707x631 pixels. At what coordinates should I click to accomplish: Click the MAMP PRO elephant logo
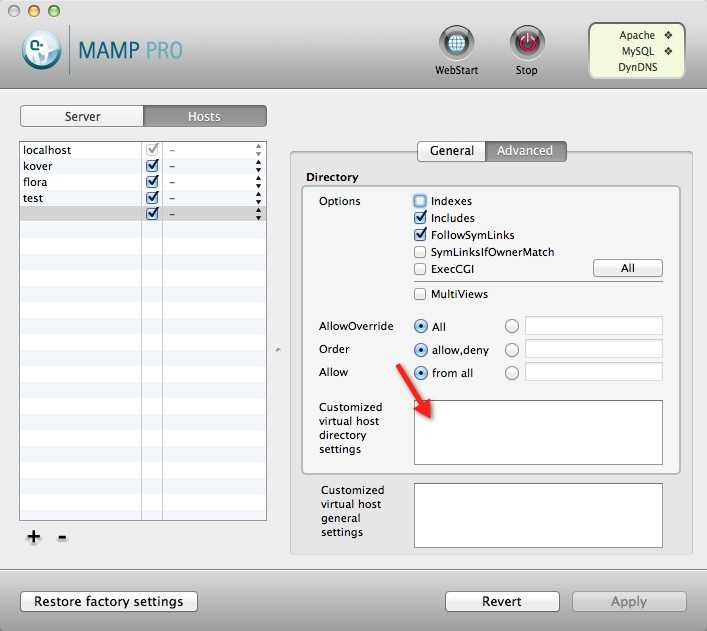coord(41,50)
